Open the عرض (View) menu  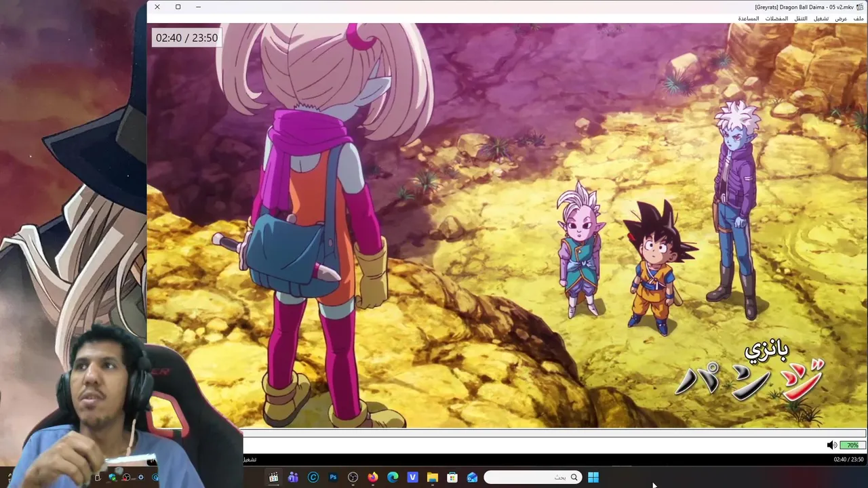pos(841,18)
